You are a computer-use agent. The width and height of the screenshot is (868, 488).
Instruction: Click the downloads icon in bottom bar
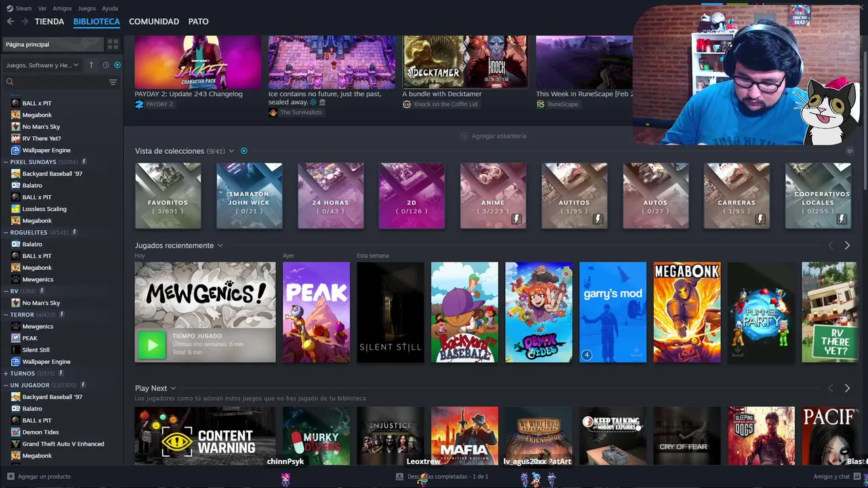click(399, 476)
